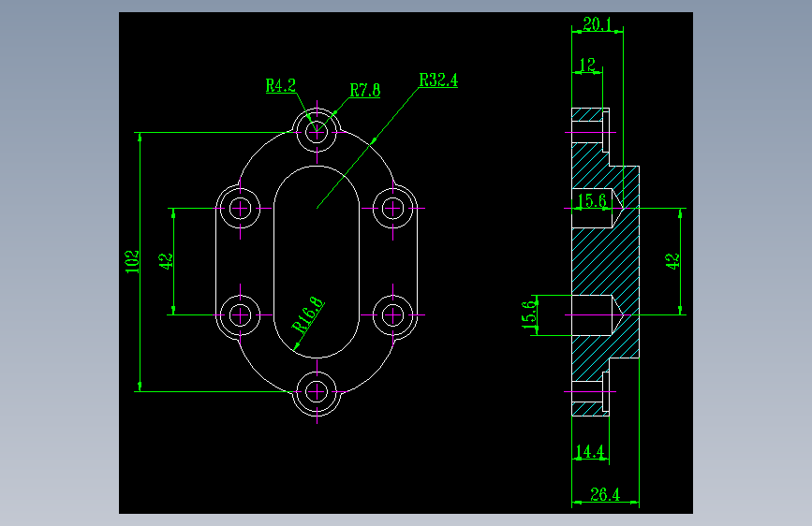Select the R7.8 radius dimension label
Image resolution: width=812 pixels, height=526 pixels.
click(x=365, y=90)
